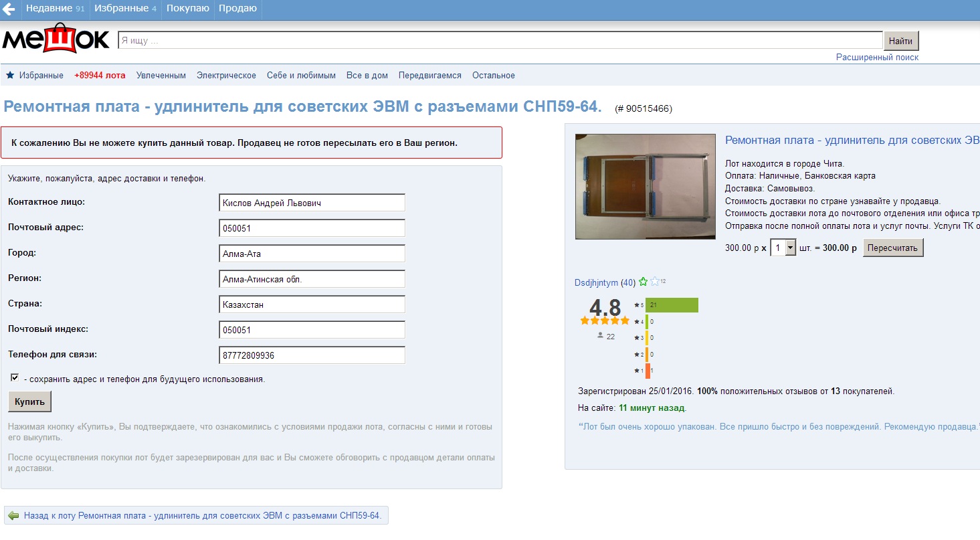Open the quantity dropdown for the lot
980x540 pixels.
coord(790,248)
